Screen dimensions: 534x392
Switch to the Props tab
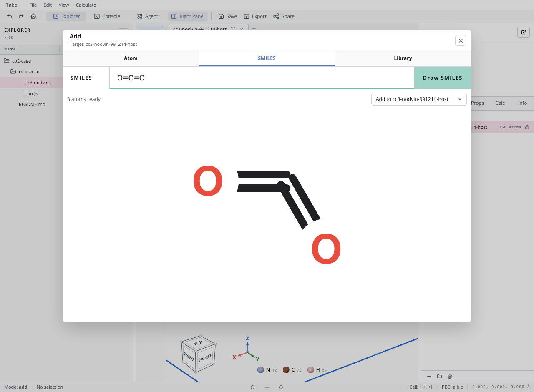click(478, 103)
